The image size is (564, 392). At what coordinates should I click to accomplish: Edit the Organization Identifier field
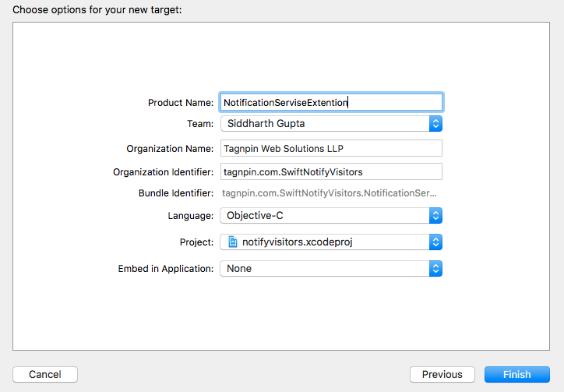(331, 171)
